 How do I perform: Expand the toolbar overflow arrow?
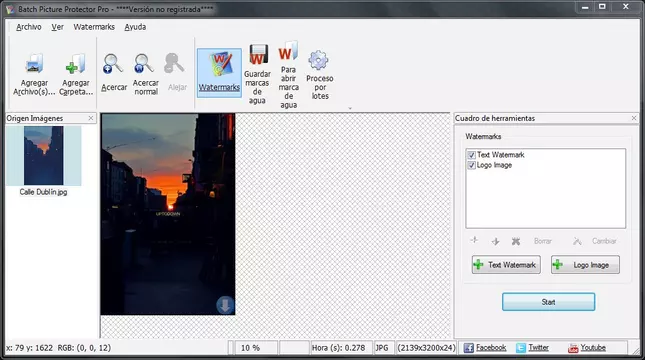coord(350,109)
